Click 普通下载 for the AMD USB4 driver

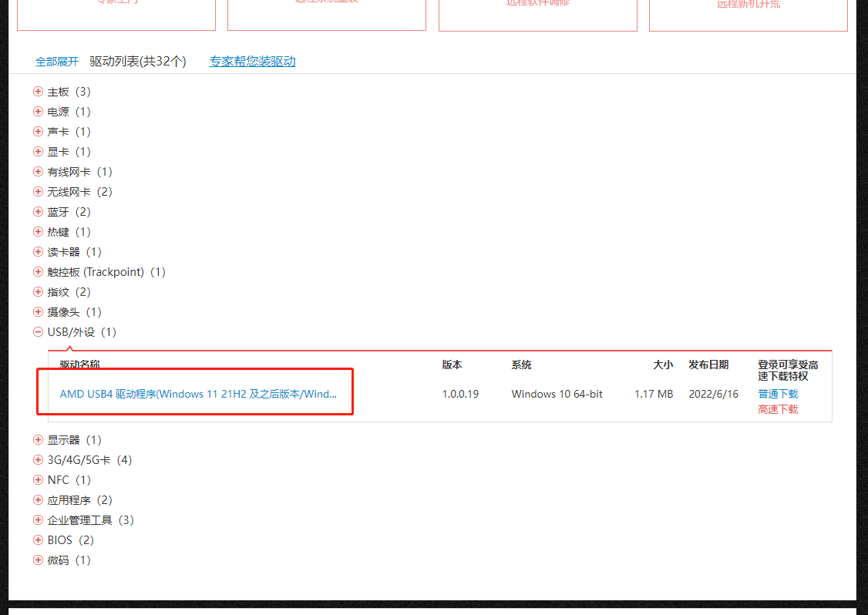778,394
